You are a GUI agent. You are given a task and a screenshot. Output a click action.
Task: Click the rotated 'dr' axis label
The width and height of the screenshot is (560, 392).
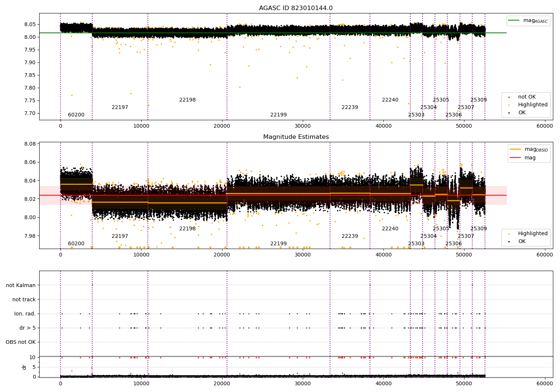(x=24, y=367)
